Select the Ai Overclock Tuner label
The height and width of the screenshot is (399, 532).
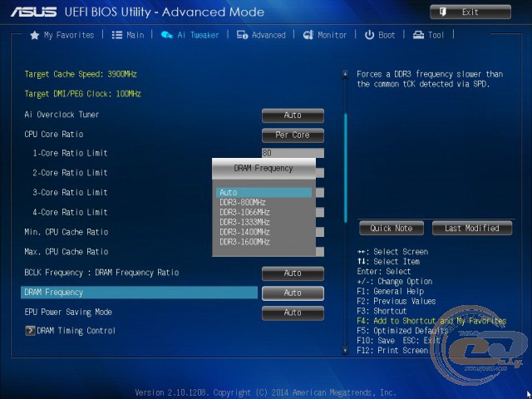62,115
